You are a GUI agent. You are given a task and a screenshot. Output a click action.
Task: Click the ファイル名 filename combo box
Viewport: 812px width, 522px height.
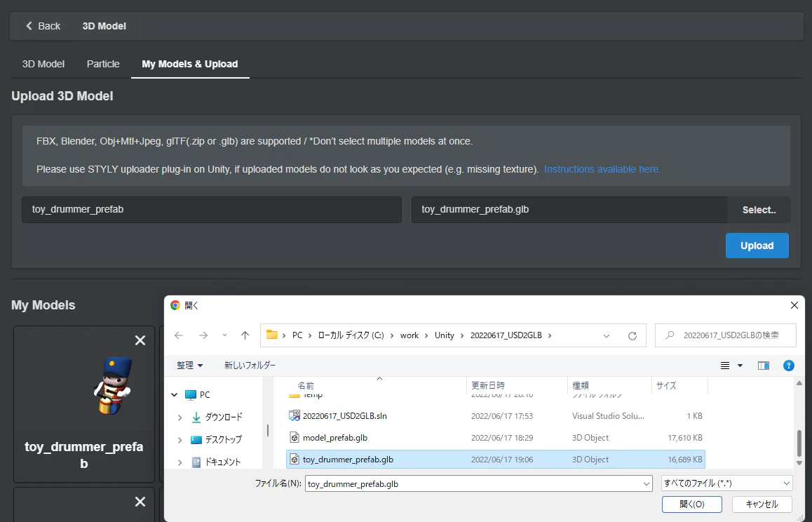(x=478, y=483)
